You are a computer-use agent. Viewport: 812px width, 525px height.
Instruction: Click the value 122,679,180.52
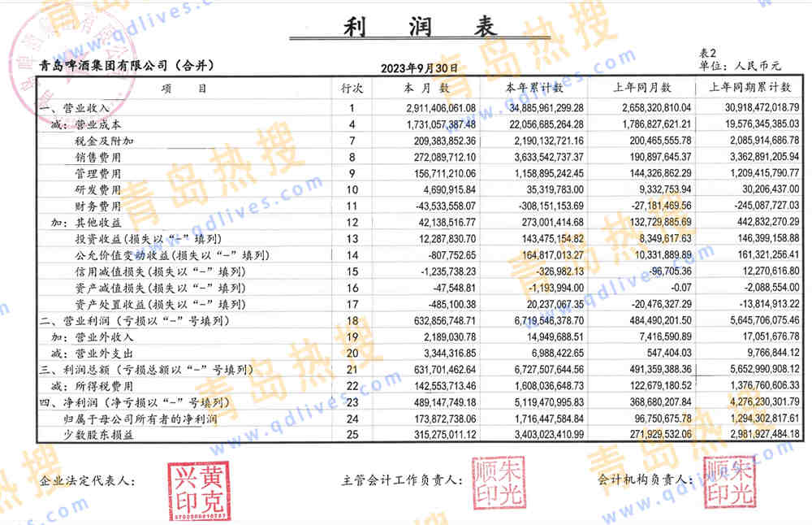pyautogui.click(x=660, y=385)
